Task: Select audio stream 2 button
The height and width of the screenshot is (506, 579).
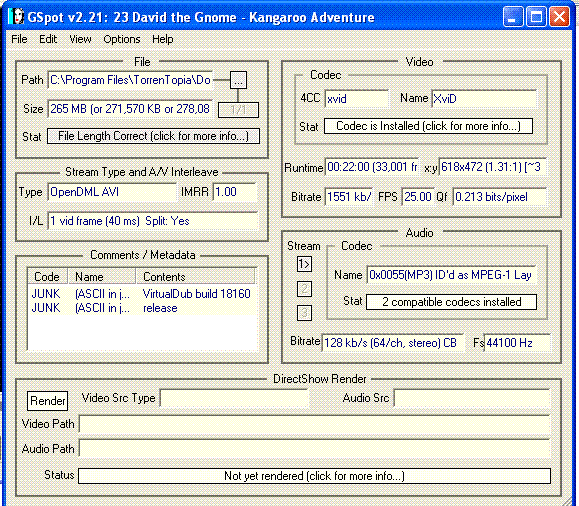Action: click(304, 289)
